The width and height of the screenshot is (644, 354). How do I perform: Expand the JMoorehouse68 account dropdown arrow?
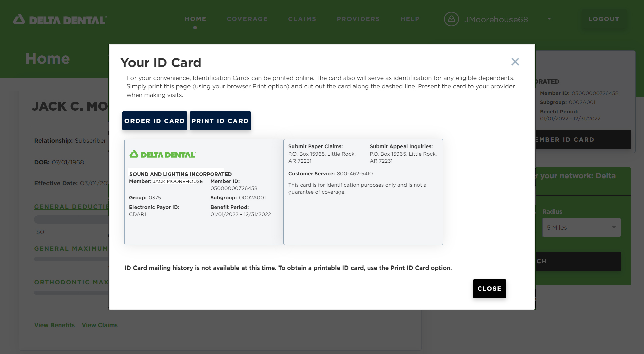[549, 19]
